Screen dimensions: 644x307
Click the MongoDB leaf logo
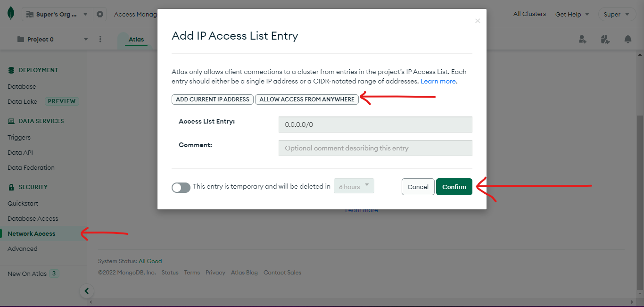(11, 14)
